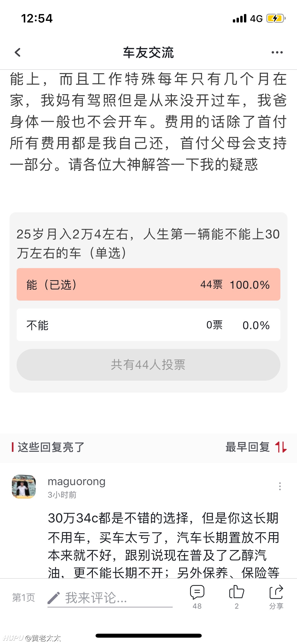The image size is (297, 644).
Task: Tap the red sort arrows icon
Action: click(281, 447)
